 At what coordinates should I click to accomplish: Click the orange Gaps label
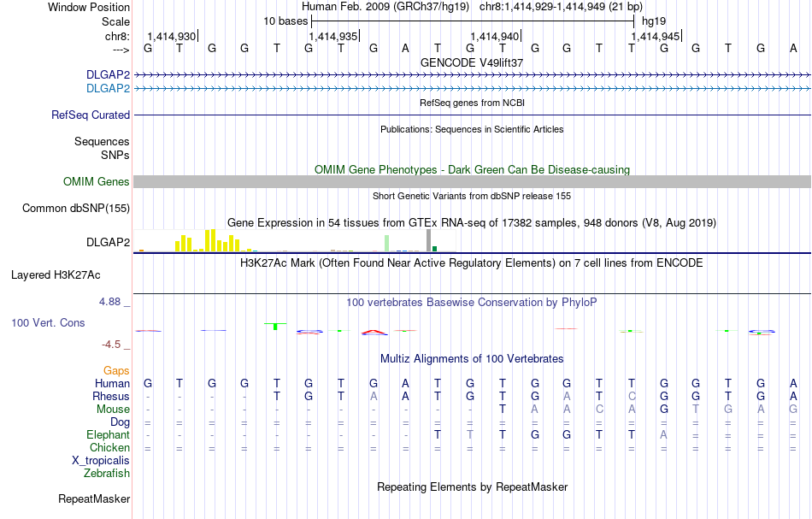(x=116, y=371)
